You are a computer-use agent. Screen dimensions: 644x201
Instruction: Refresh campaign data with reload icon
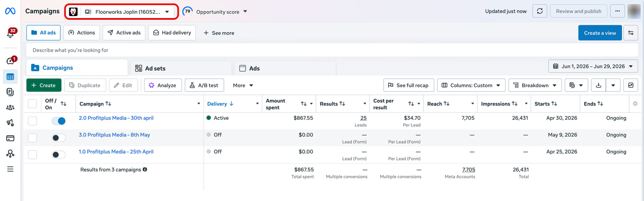pyautogui.click(x=540, y=11)
